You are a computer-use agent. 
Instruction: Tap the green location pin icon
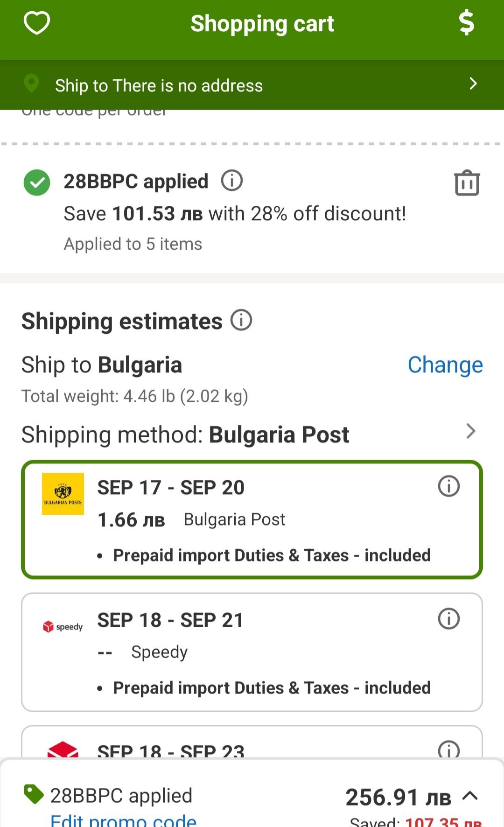click(31, 84)
